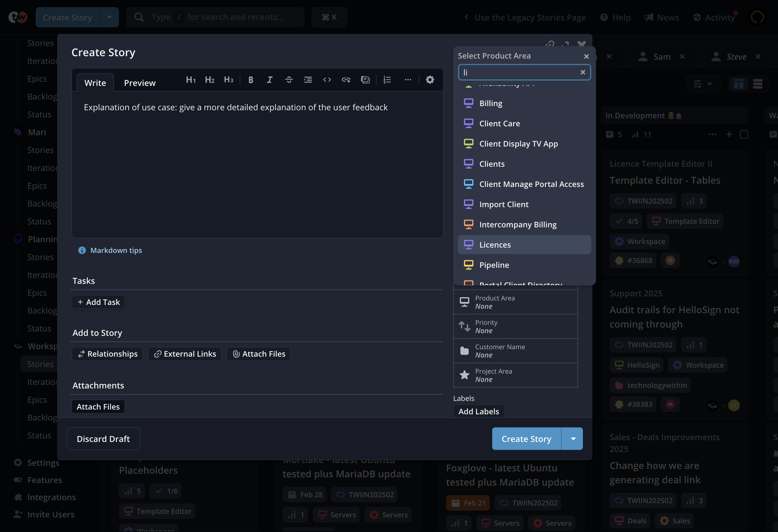Apply Heading 2 formatting in editor toolbar
Image resolution: width=778 pixels, height=532 pixels.
tap(210, 80)
